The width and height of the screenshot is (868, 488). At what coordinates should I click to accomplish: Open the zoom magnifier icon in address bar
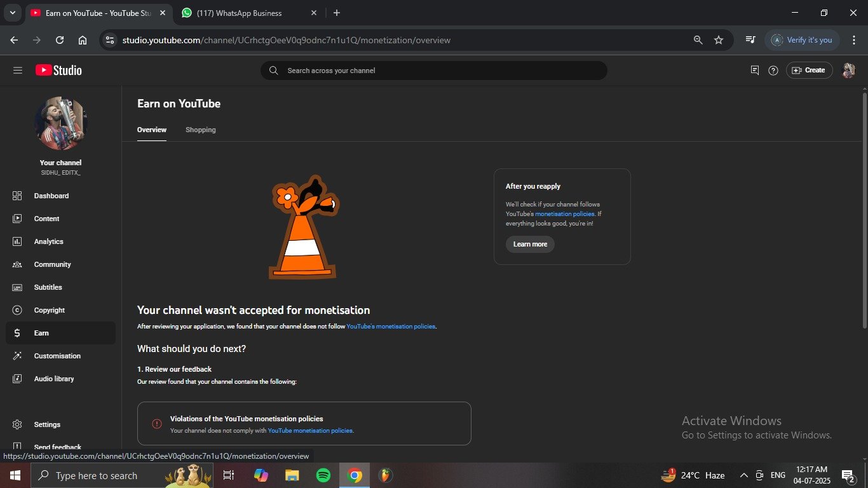698,40
